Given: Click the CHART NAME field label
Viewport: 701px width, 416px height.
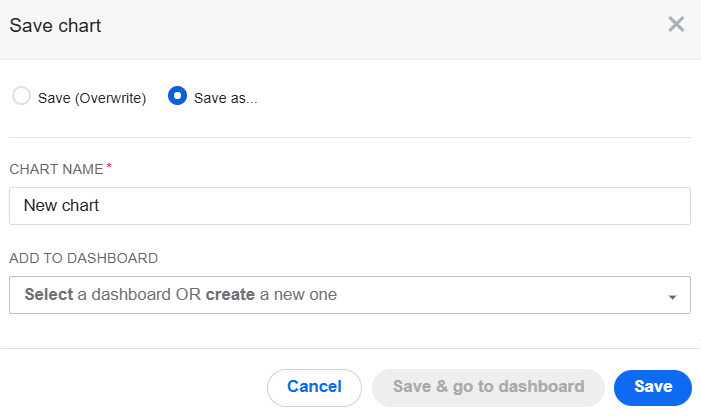Looking at the screenshot, I should point(56,169).
